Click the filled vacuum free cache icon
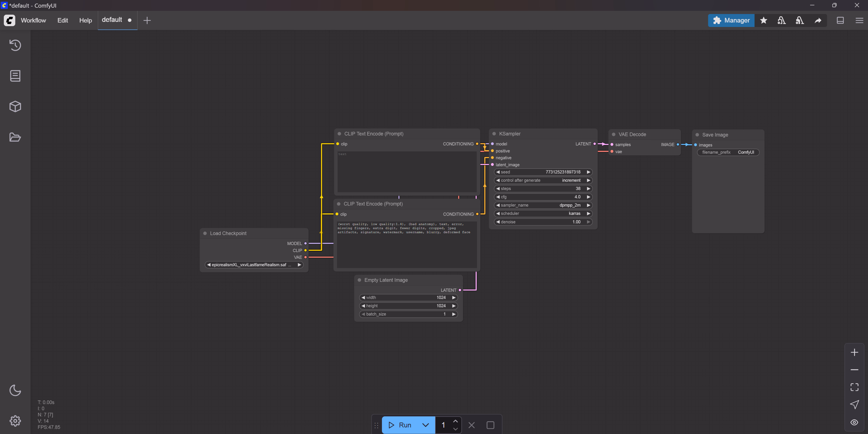This screenshot has height=434, width=868. point(800,20)
